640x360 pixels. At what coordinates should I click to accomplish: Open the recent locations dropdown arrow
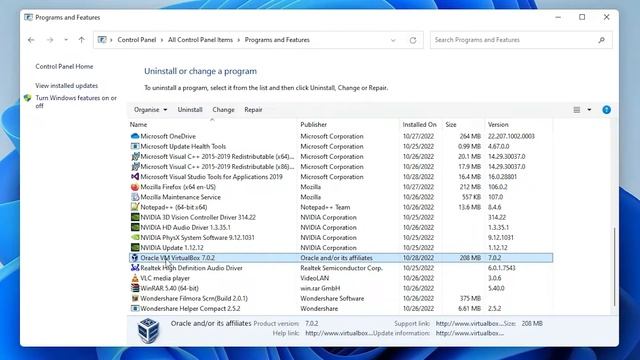point(66,40)
